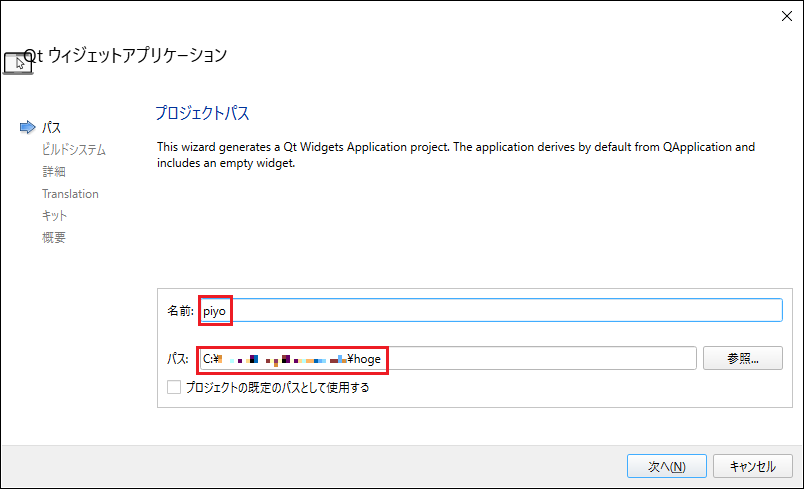
Task: Click the Qt ウィジェットアプリケーション title text
Action: pos(126,55)
